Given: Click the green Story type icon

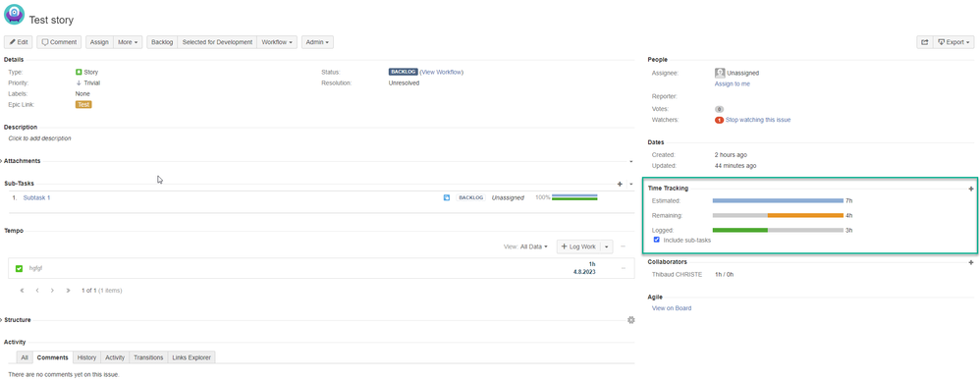Looking at the screenshot, I should 79,72.
